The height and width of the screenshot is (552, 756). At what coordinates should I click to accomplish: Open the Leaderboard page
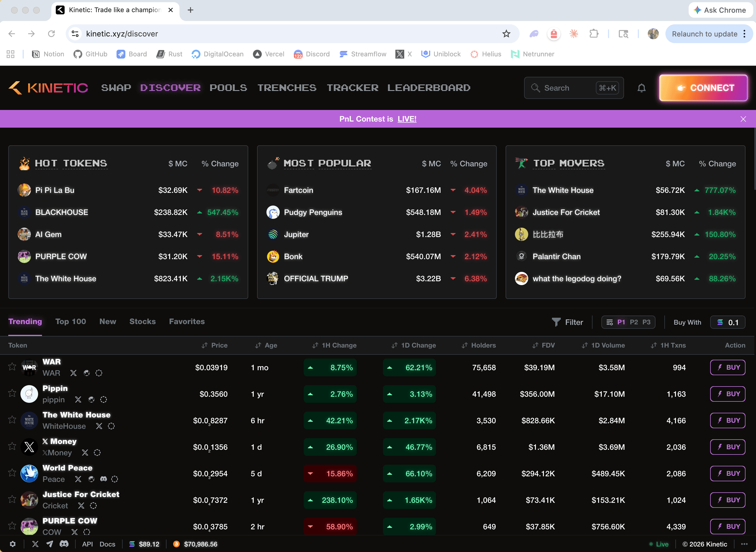click(429, 88)
